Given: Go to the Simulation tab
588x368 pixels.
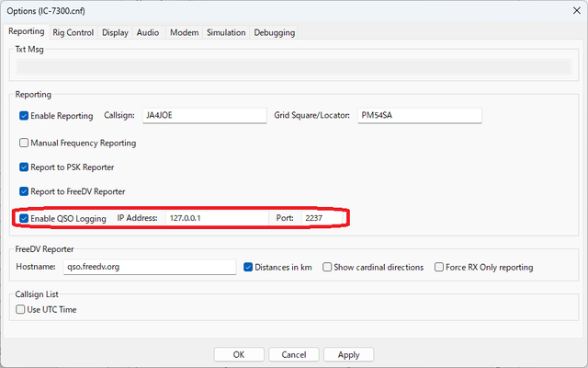Looking at the screenshot, I should coord(226,33).
